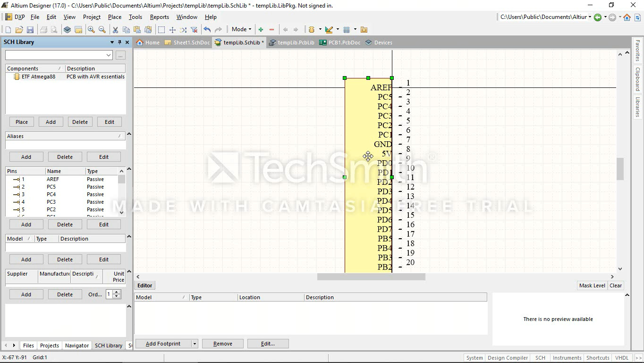The height and width of the screenshot is (363, 644).
Task: Expand the component filter combo box
Action: tap(109, 55)
